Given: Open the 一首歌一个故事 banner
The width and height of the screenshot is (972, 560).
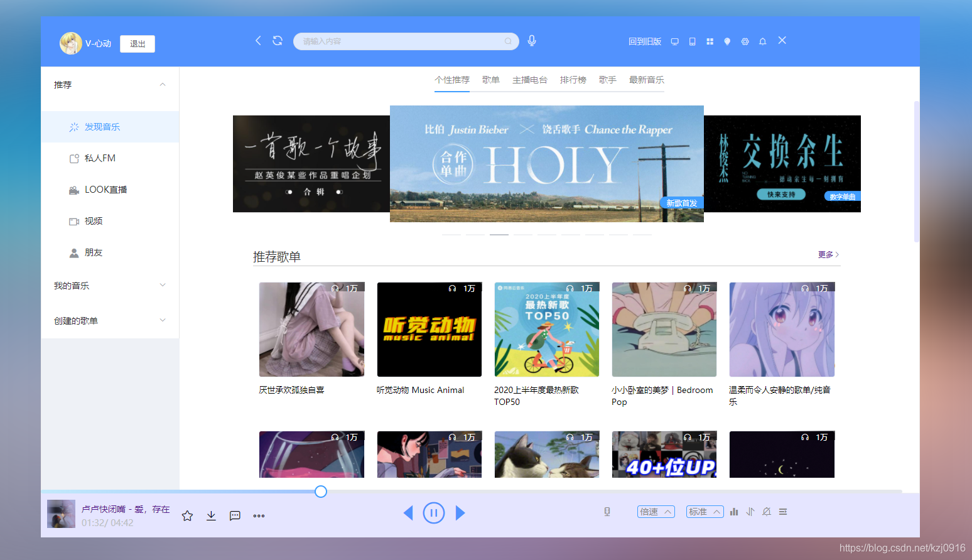Looking at the screenshot, I should pos(311,164).
